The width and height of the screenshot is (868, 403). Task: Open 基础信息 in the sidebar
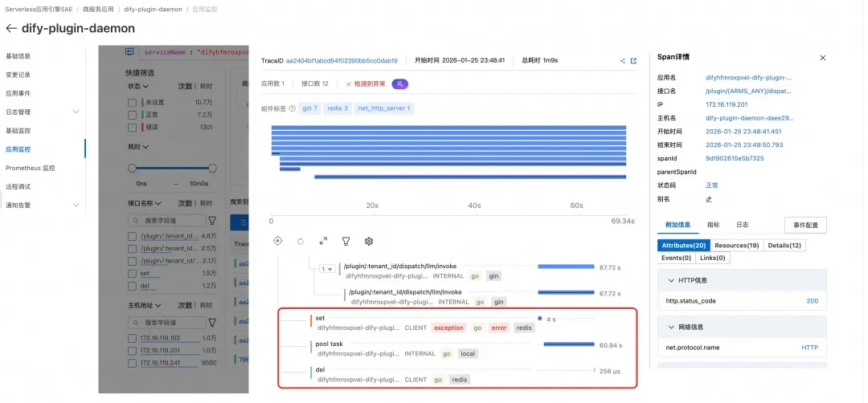pos(18,56)
